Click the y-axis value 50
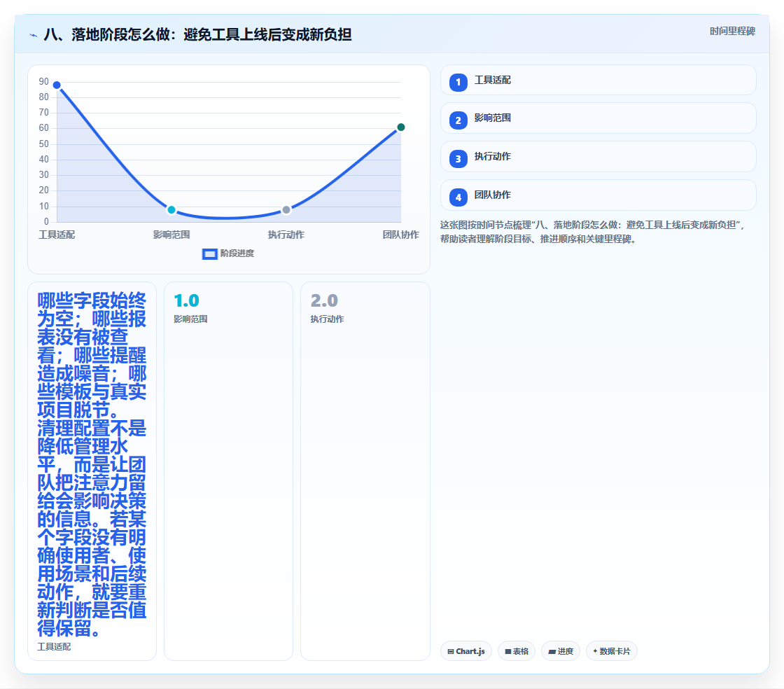The height and width of the screenshot is (689, 784). pos(44,144)
